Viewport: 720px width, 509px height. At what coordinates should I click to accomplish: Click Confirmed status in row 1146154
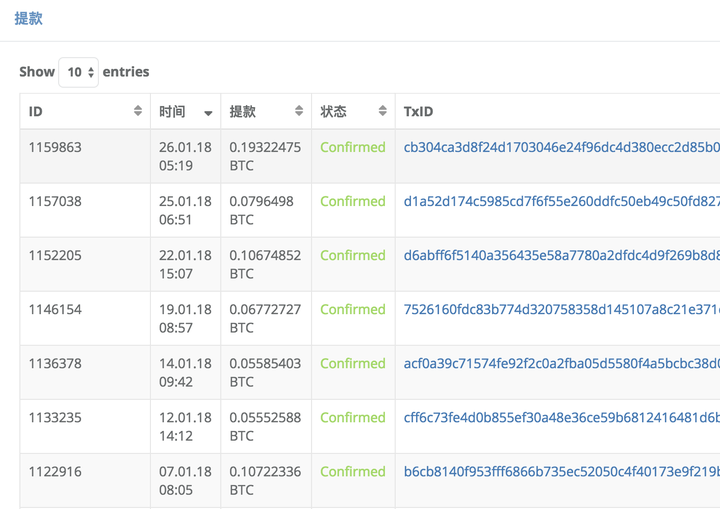point(353,310)
